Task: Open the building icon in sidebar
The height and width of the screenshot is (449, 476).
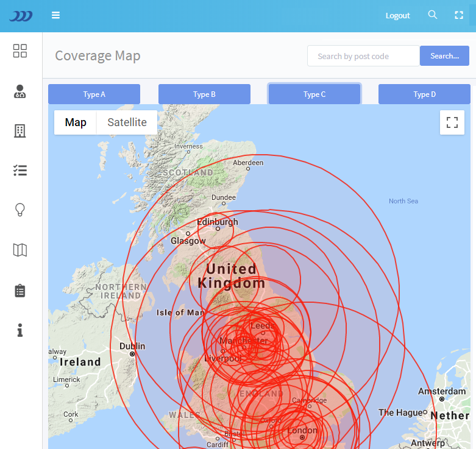Action: [x=20, y=131]
